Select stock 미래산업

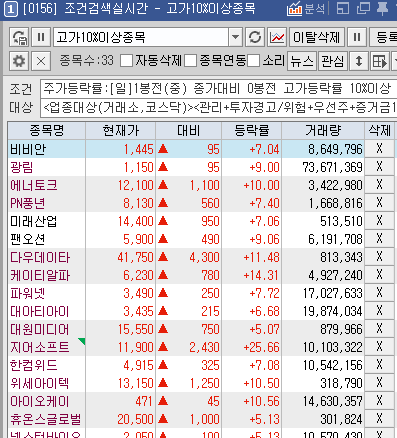(x=34, y=221)
